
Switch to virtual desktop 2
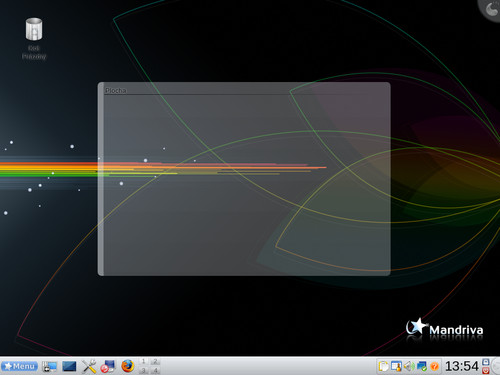click(155, 362)
